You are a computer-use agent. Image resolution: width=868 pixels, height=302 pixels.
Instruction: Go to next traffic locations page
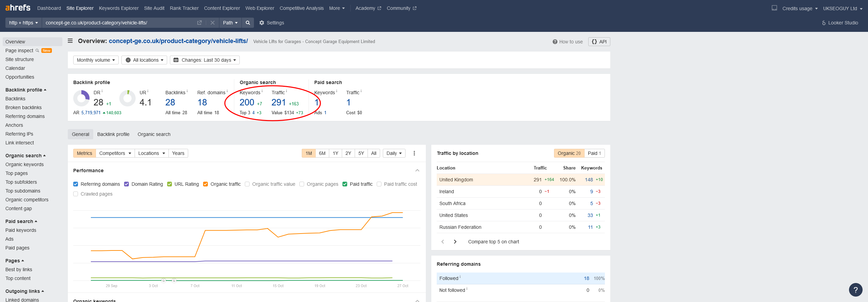point(455,242)
